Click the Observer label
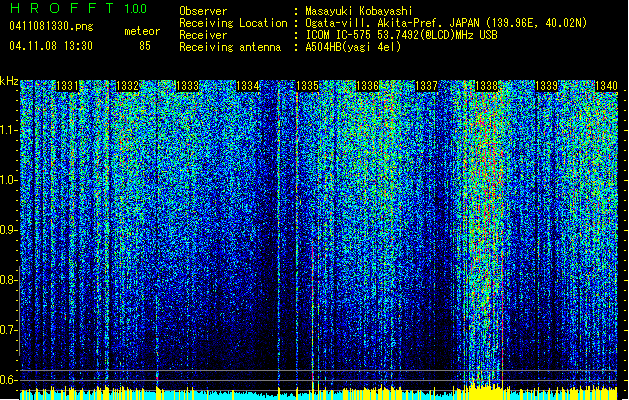The width and height of the screenshot is (629, 400). [x=203, y=11]
